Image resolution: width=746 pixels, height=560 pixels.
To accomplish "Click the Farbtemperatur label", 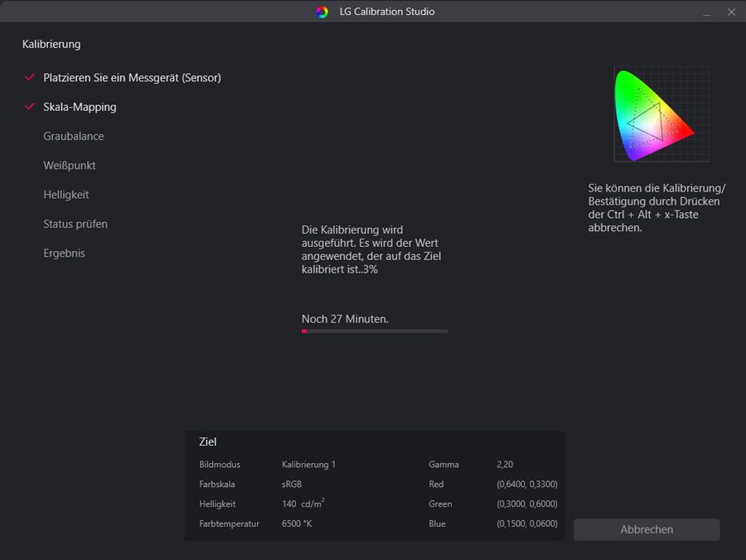I will pos(230,524).
